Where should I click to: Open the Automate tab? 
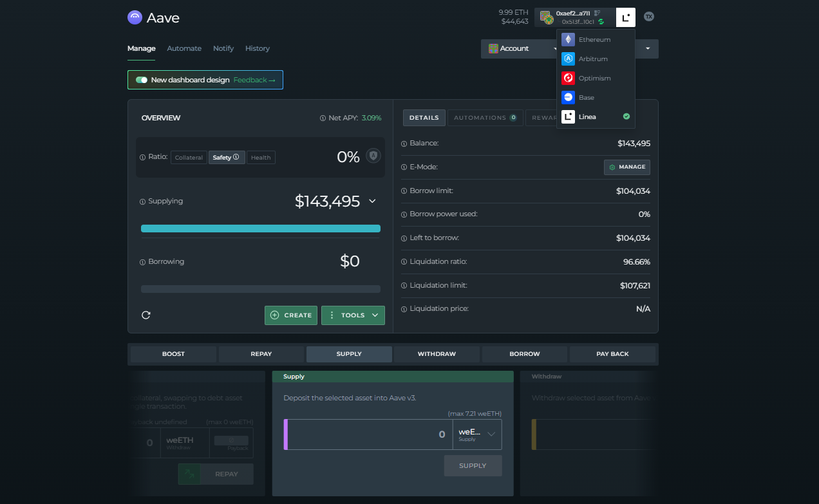[184, 48]
